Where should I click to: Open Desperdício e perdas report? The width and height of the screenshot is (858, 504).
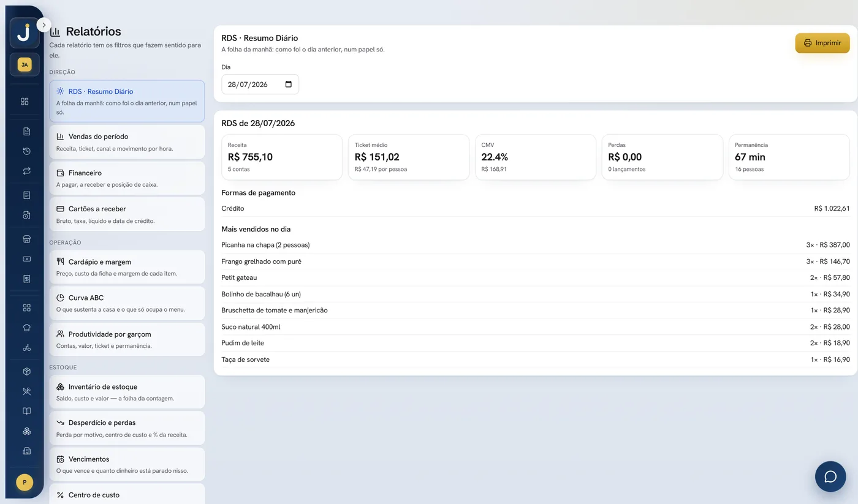[x=127, y=428]
